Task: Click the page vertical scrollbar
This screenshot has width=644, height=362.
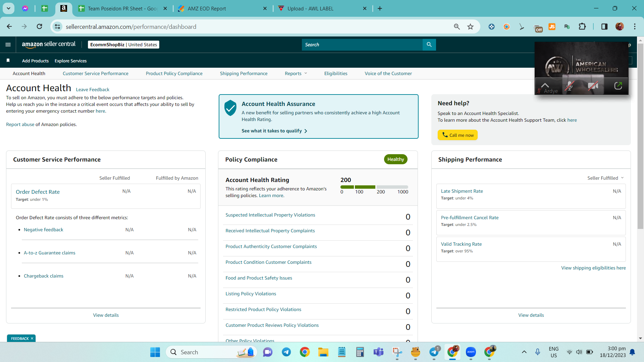Action: click(x=640, y=136)
